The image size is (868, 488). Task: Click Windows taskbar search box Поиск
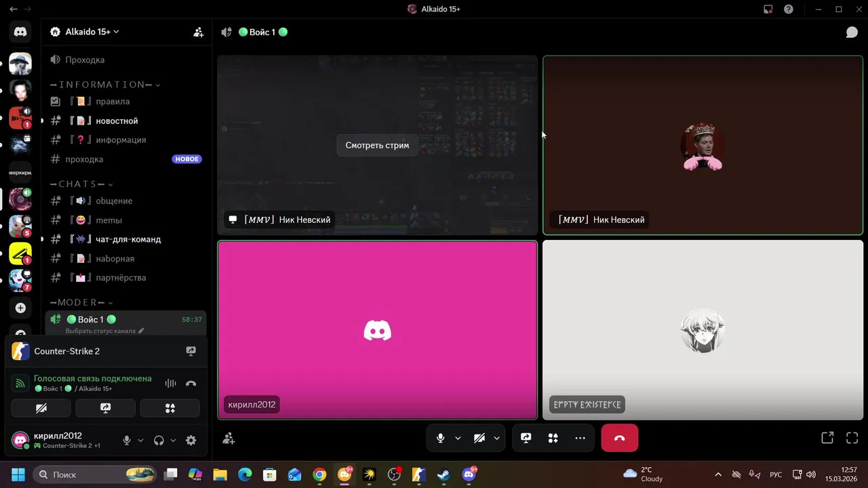94,474
